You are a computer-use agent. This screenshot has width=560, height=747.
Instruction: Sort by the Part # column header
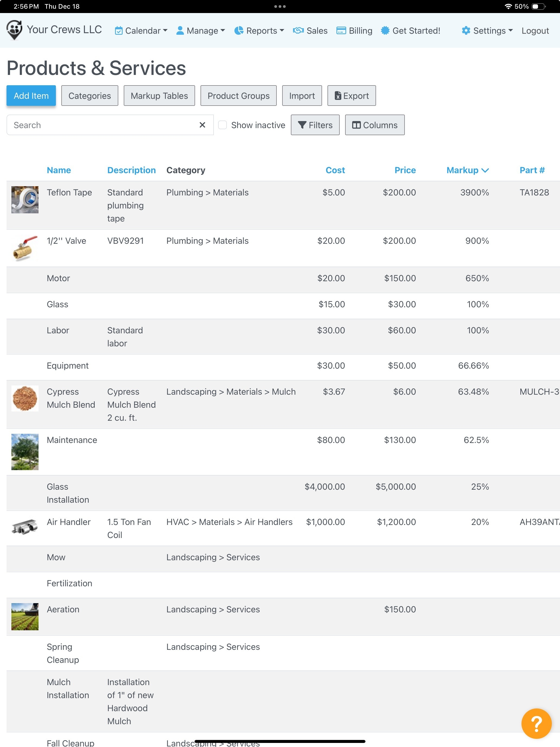(532, 170)
